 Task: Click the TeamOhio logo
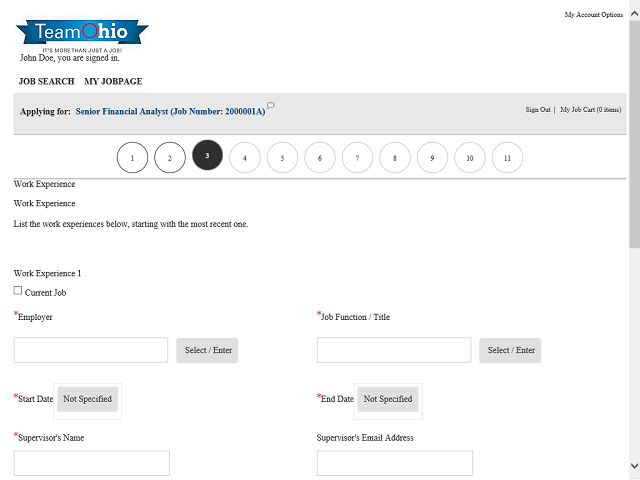(82, 34)
